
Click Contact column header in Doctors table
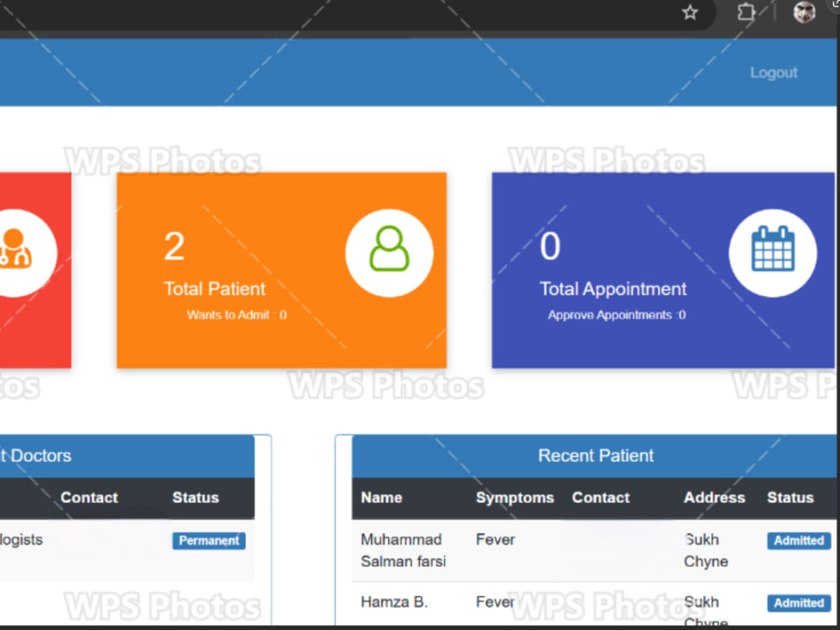coord(89,497)
